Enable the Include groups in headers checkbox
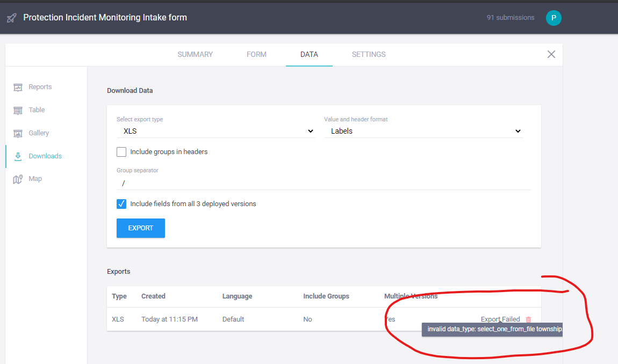Viewport: 618px width, 364px height. (121, 152)
